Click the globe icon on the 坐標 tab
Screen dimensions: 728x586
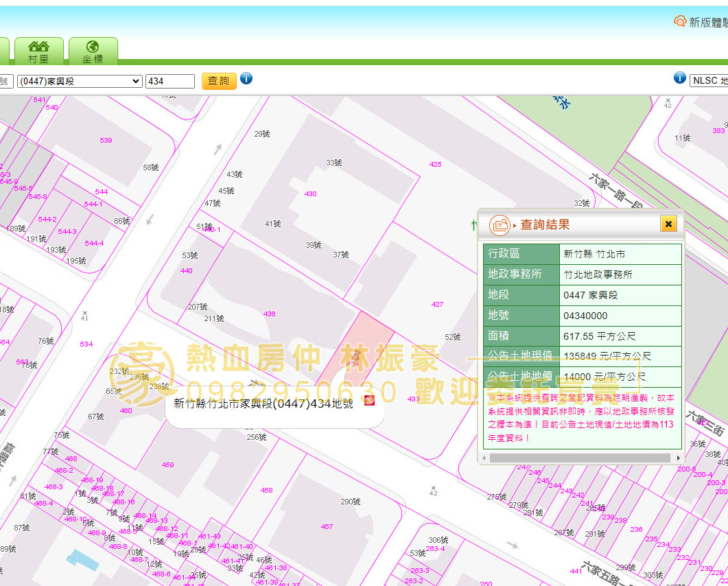(x=94, y=46)
